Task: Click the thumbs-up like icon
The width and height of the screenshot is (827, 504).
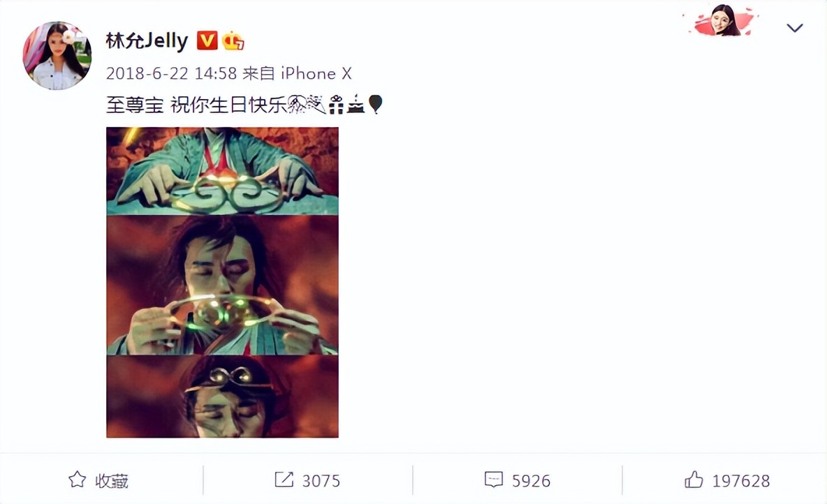Action: [694, 480]
